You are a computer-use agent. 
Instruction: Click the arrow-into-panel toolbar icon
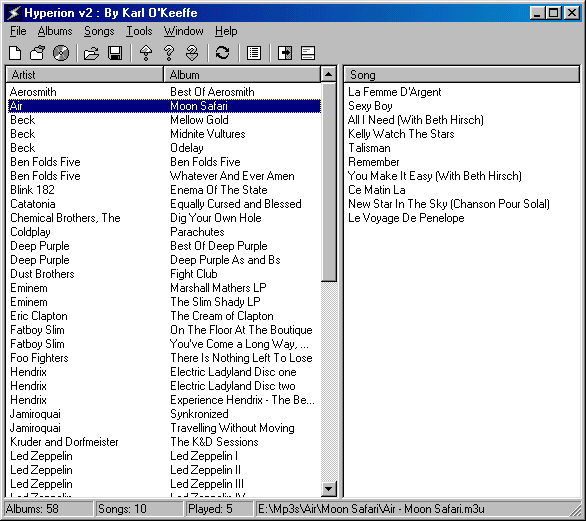click(x=285, y=53)
